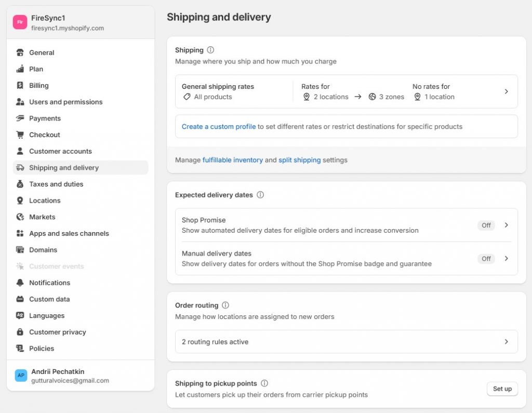Click the info icon beside Shipping heading
Screen dimensions: 532x413
[x=210, y=50]
